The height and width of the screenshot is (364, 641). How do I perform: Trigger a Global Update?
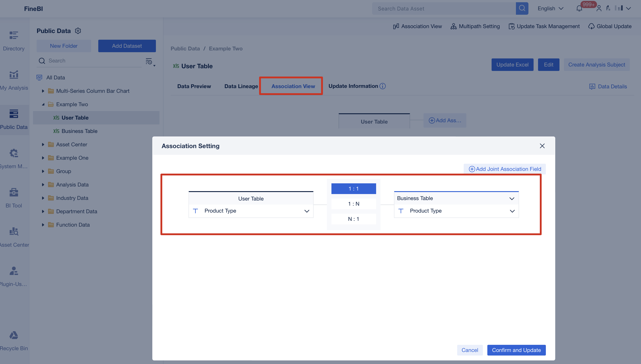610,26
